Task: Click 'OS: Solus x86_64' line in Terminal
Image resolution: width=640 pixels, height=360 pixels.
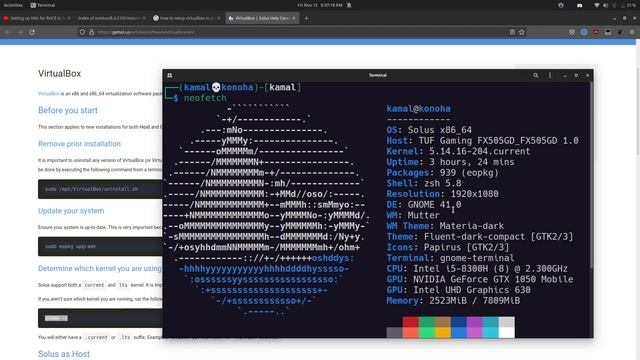Action: pos(429,130)
